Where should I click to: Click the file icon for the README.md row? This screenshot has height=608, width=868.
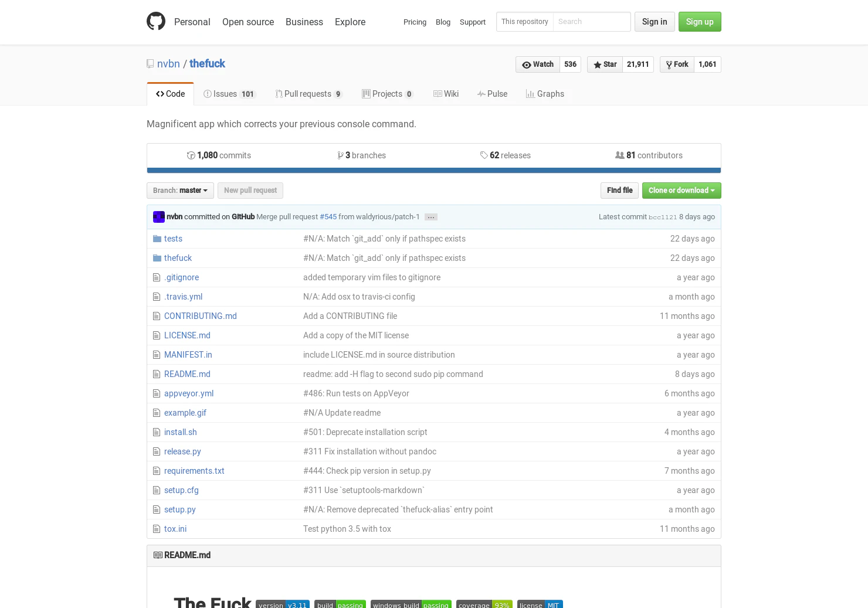click(157, 374)
